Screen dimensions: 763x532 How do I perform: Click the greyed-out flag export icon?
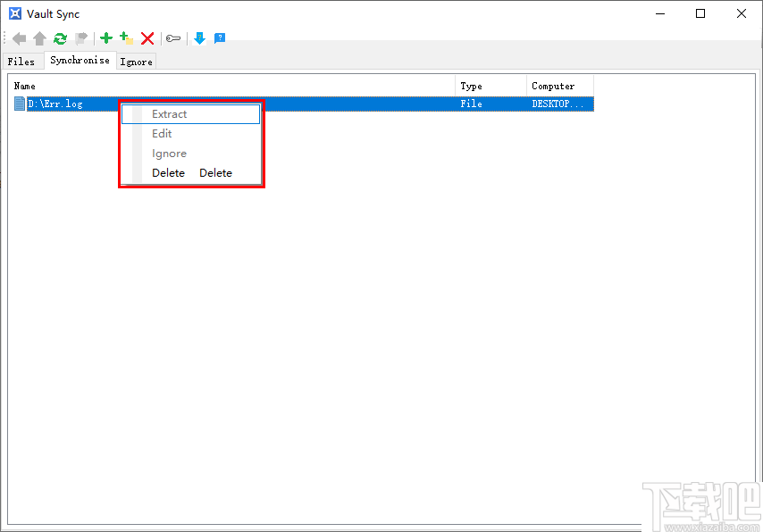tap(81, 38)
